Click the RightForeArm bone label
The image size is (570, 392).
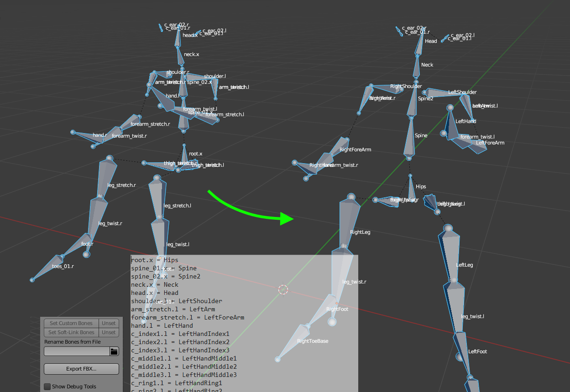pyautogui.click(x=356, y=150)
